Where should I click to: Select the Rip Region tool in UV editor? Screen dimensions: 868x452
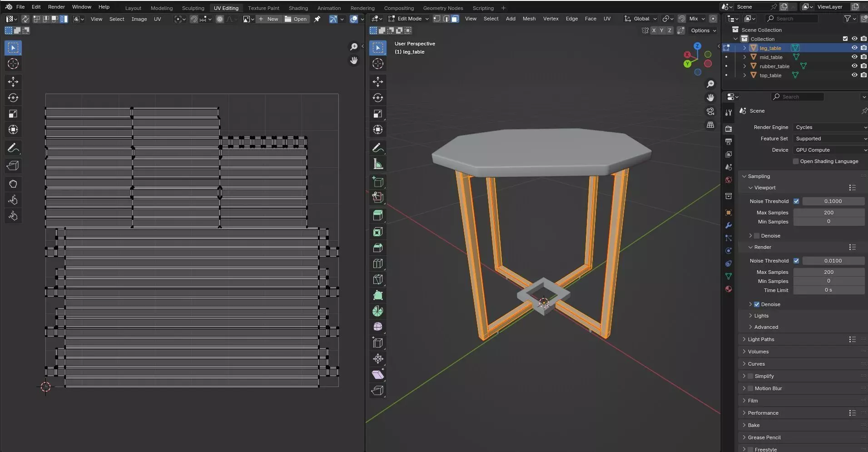coord(13,166)
